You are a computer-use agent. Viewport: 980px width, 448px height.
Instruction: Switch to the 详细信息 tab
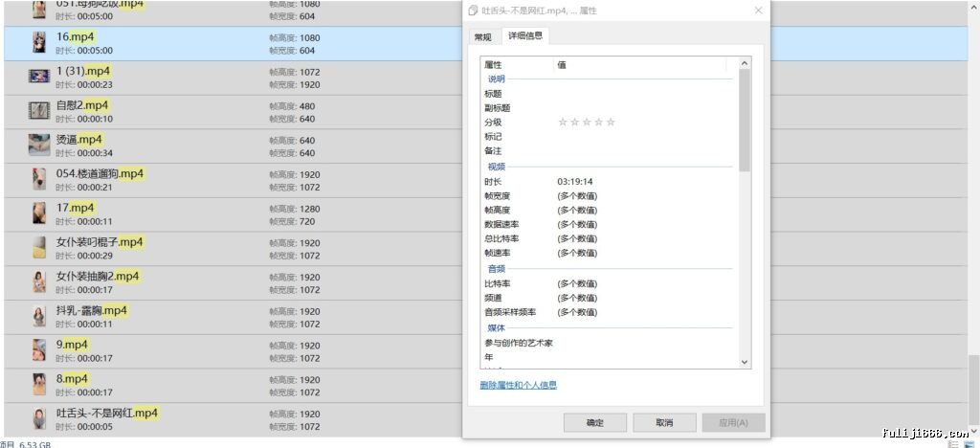(x=525, y=35)
